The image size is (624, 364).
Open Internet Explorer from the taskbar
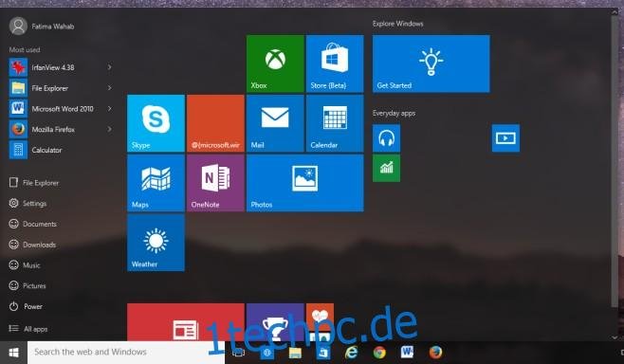(x=351, y=353)
